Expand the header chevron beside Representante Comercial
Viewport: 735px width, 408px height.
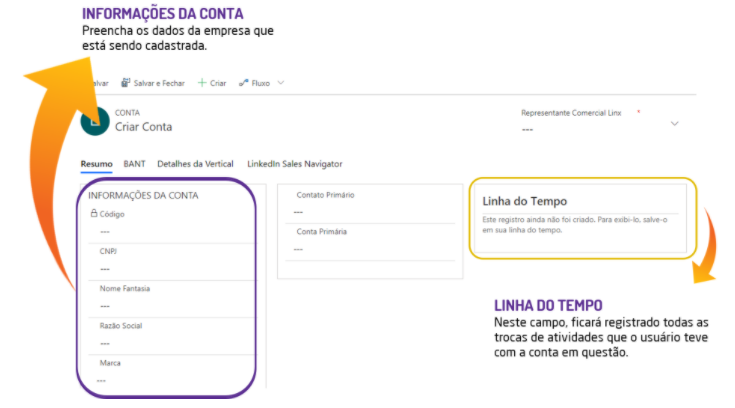coord(674,123)
